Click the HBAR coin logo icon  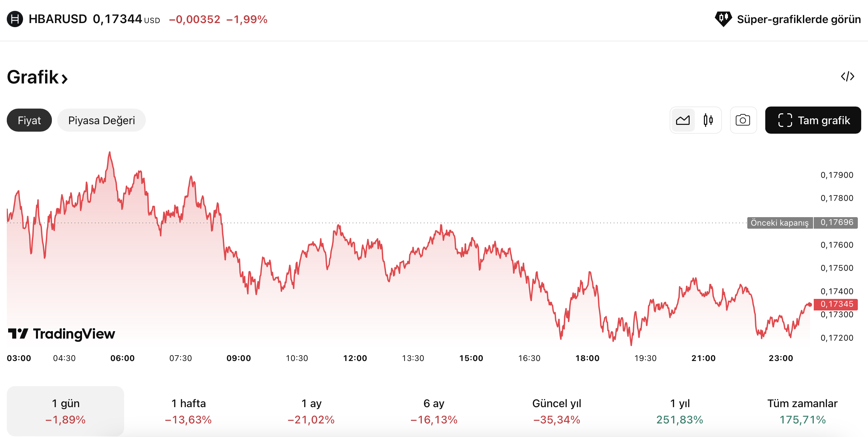pyautogui.click(x=15, y=19)
